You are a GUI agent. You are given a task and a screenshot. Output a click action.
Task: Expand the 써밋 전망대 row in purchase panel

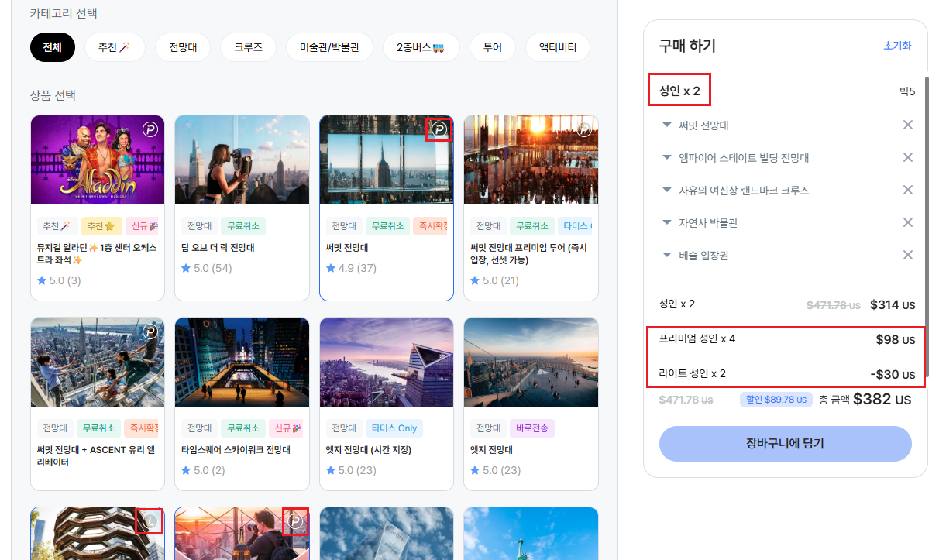[x=666, y=125]
